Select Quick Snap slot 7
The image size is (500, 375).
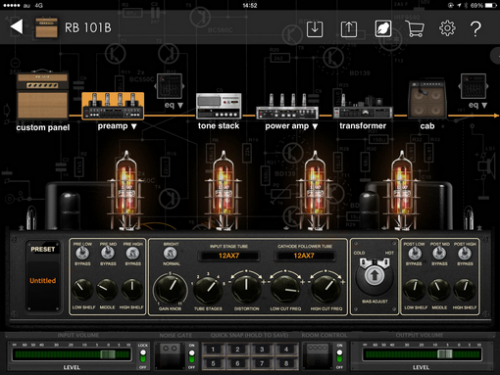coord(262,363)
